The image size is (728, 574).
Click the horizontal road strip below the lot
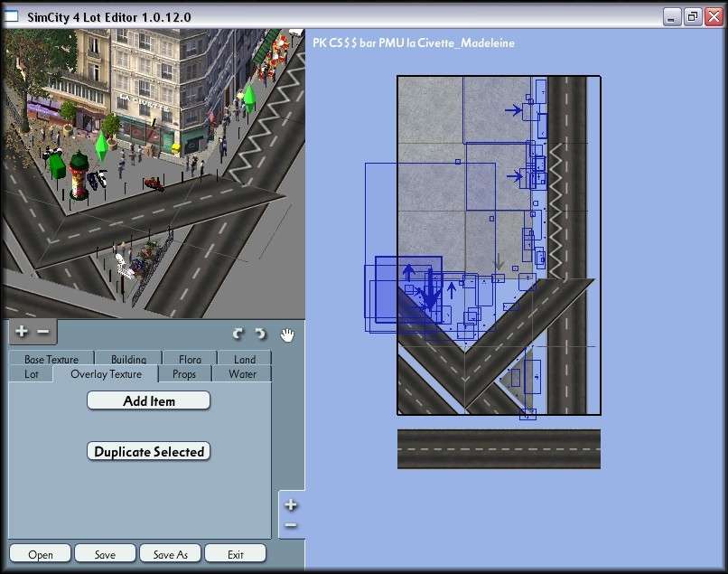[499, 449]
